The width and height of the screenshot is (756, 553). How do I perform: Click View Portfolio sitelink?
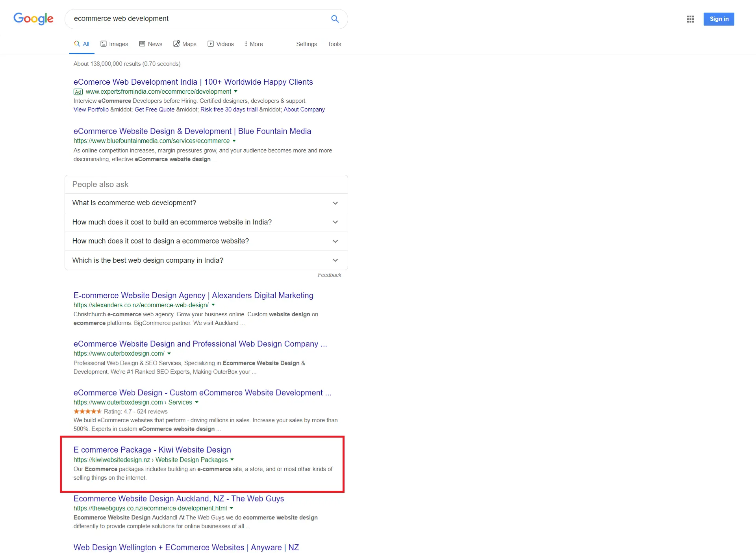pyautogui.click(x=91, y=109)
